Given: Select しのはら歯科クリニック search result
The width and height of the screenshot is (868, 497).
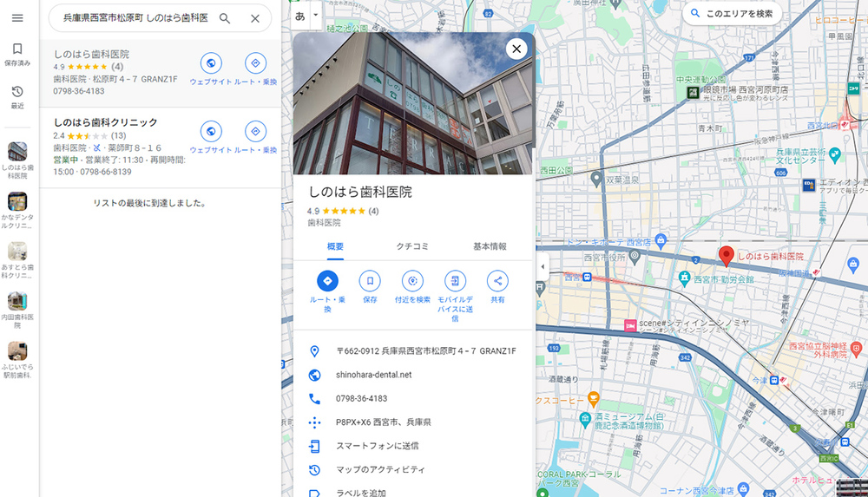Looking at the screenshot, I should 106,122.
